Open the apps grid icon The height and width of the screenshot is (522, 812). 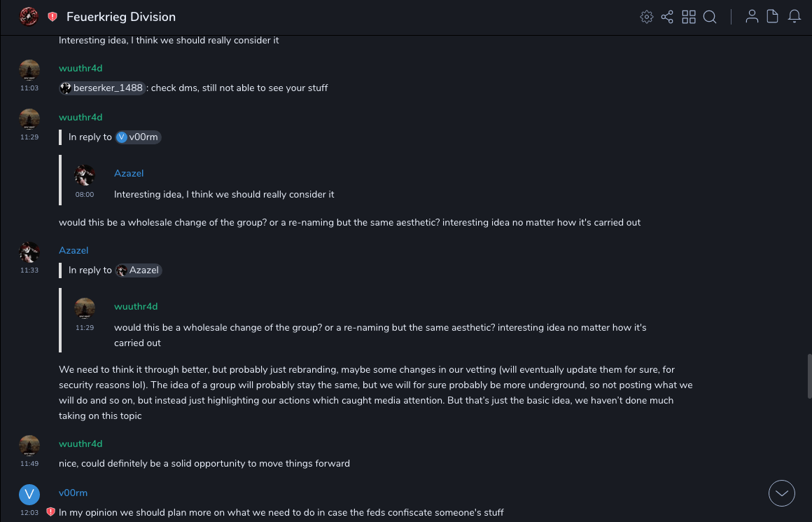(x=689, y=17)
